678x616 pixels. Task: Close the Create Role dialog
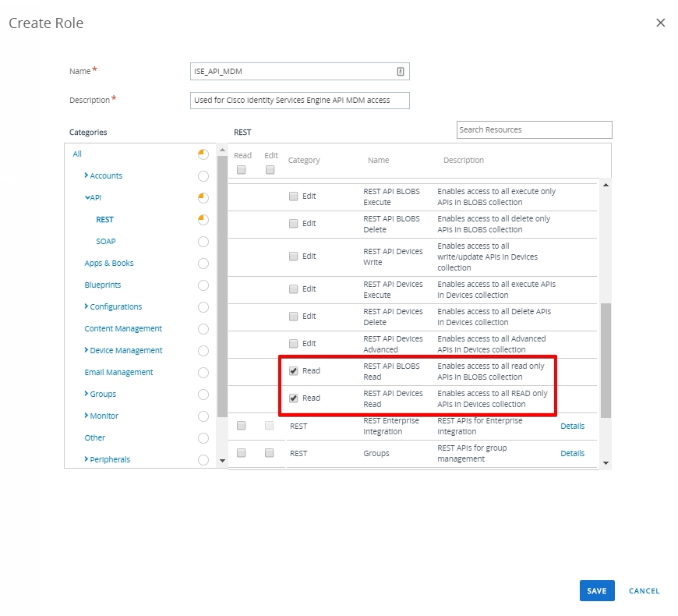660,23
